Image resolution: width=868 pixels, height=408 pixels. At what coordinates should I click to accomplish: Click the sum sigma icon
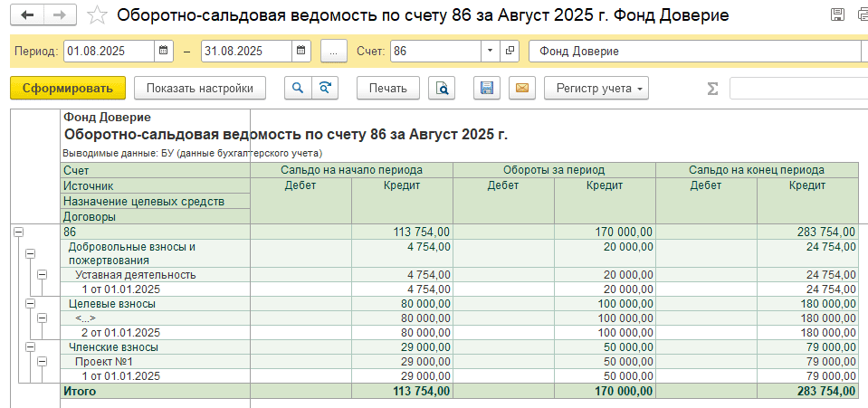[x=712, y=88]
